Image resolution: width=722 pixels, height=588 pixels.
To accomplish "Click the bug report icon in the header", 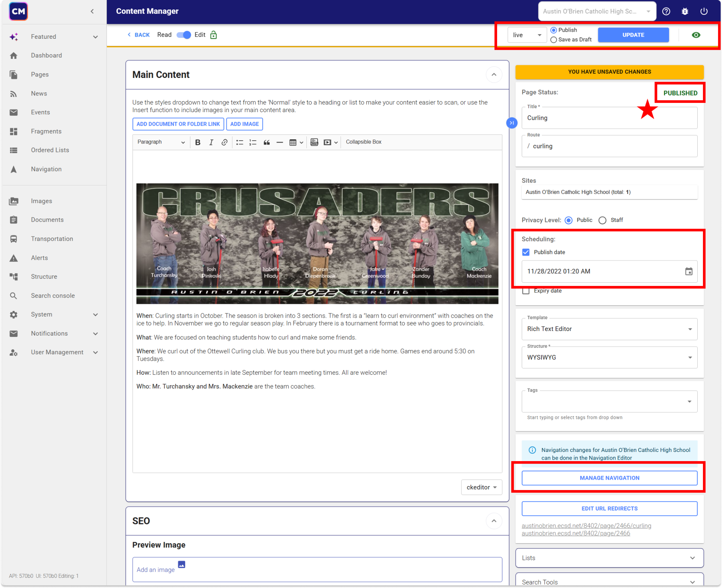I will coord(685,11).
